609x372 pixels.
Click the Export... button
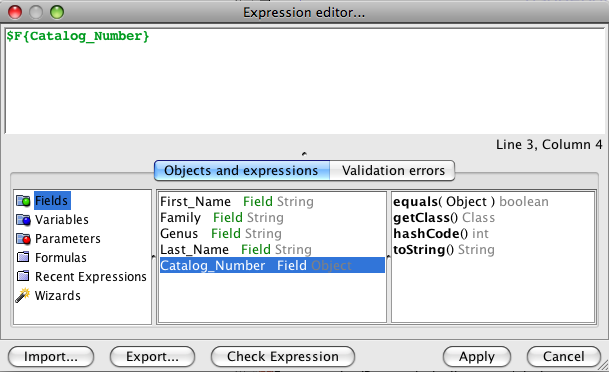click(152, 356)
